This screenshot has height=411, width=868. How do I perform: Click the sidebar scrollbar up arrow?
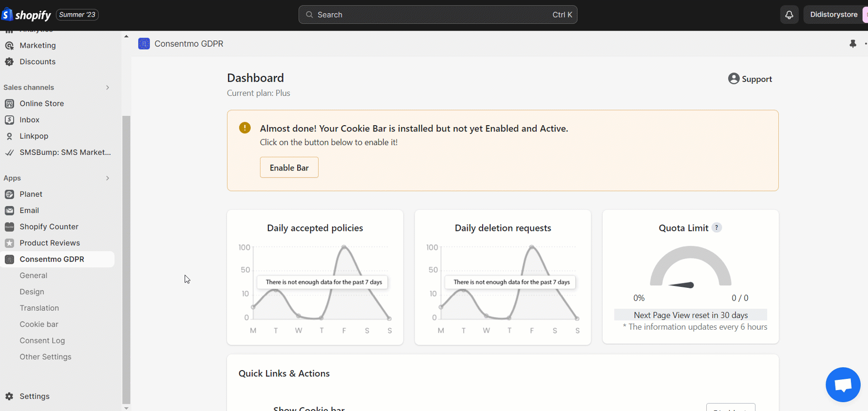click(x=126, y=37)
